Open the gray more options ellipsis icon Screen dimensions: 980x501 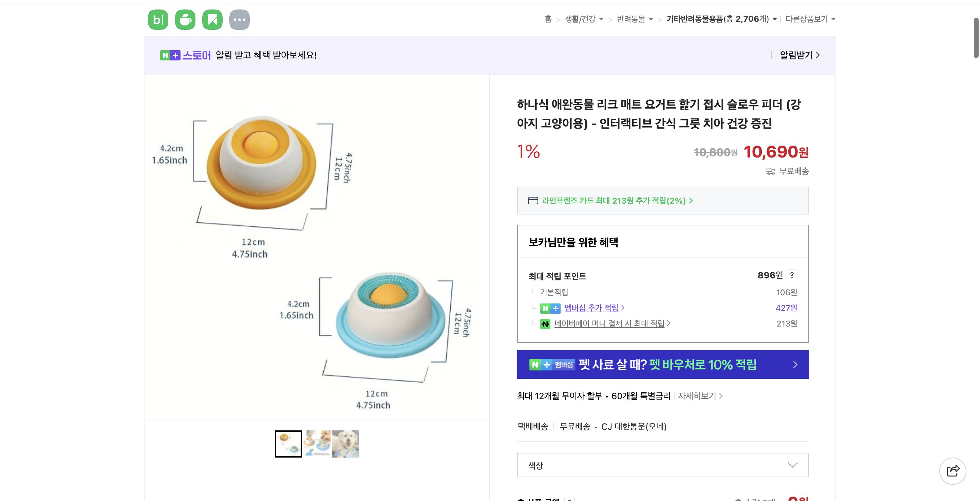239,19
